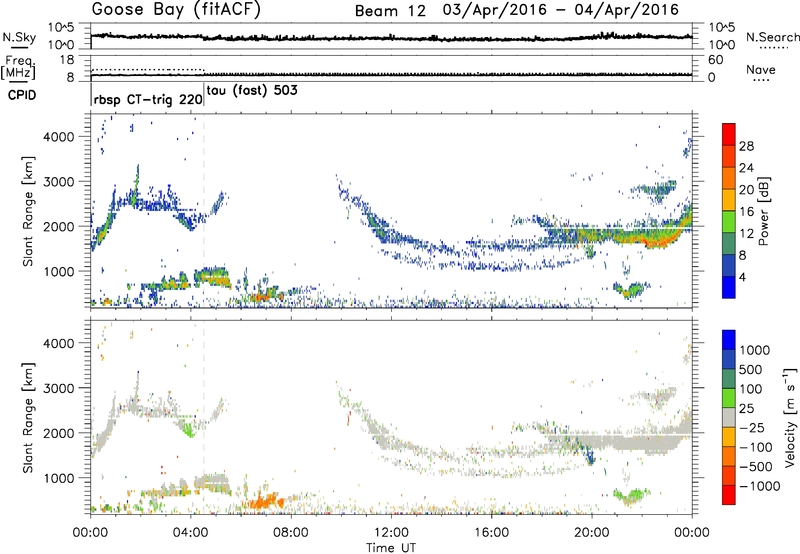The image size is (800, 554).
Task: Click the '20:00' time tick label
Action: pyautogui.click(x=592, y=533)
